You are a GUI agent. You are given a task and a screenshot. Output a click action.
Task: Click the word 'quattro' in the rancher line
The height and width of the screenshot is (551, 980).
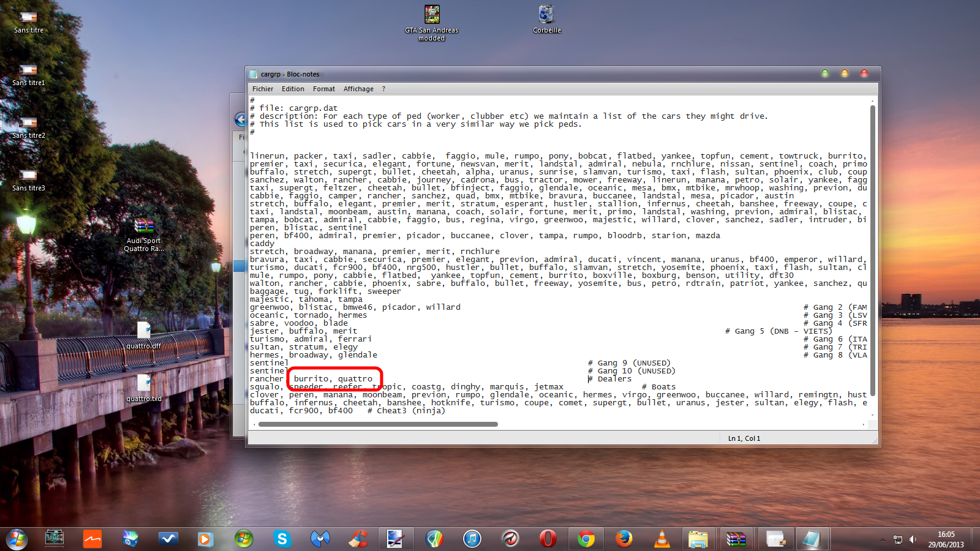click(355, 379)
